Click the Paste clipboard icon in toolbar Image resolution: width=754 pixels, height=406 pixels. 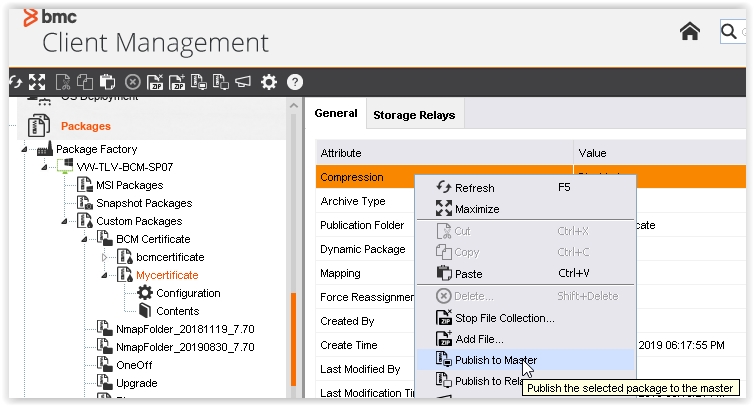[x=108, y=82]
